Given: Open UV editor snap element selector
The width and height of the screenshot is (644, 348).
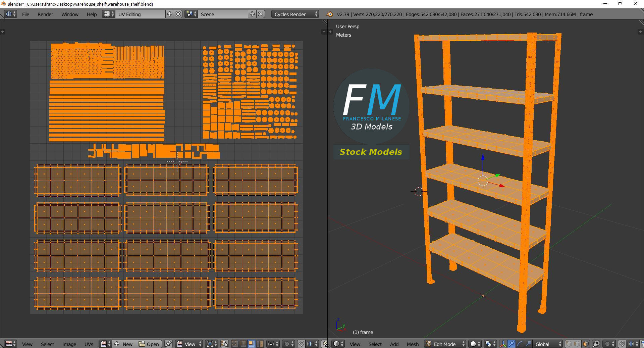Looking at the screenshot, I should tap(312, 344).
